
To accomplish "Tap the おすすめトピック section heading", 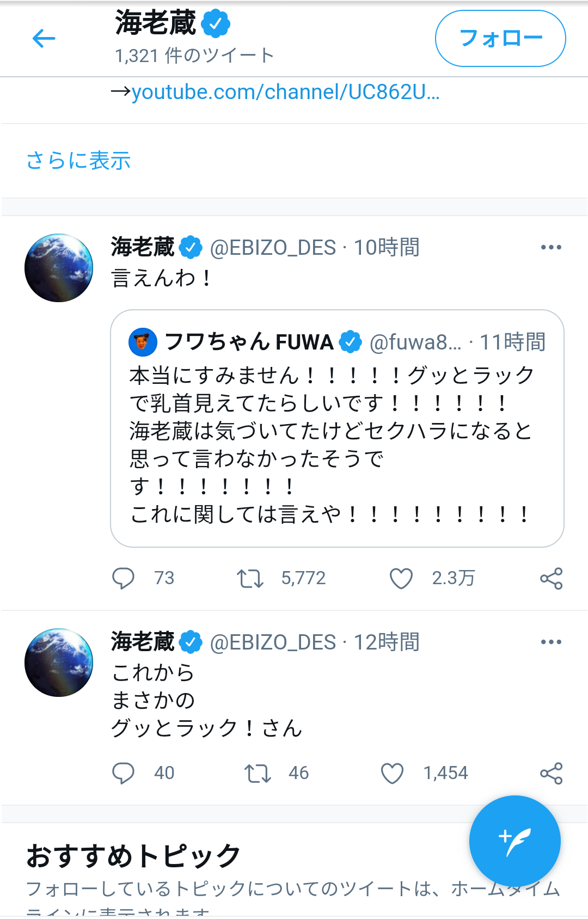I will (133, 856).
